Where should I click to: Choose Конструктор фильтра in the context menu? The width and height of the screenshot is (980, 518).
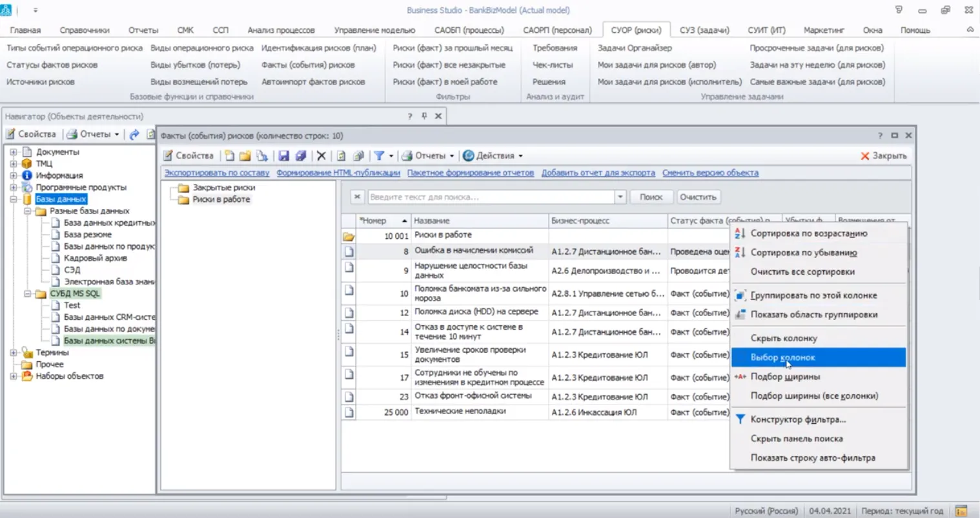click(819, 419)
